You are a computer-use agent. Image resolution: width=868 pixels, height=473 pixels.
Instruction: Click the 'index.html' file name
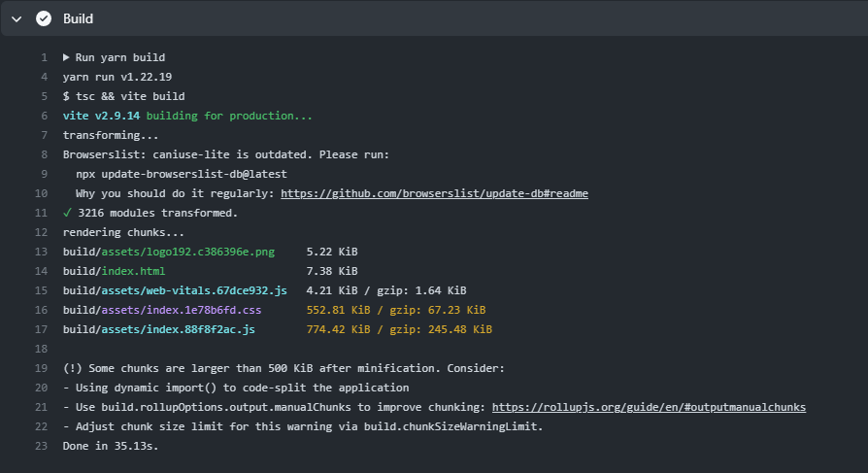click(133, 271)
